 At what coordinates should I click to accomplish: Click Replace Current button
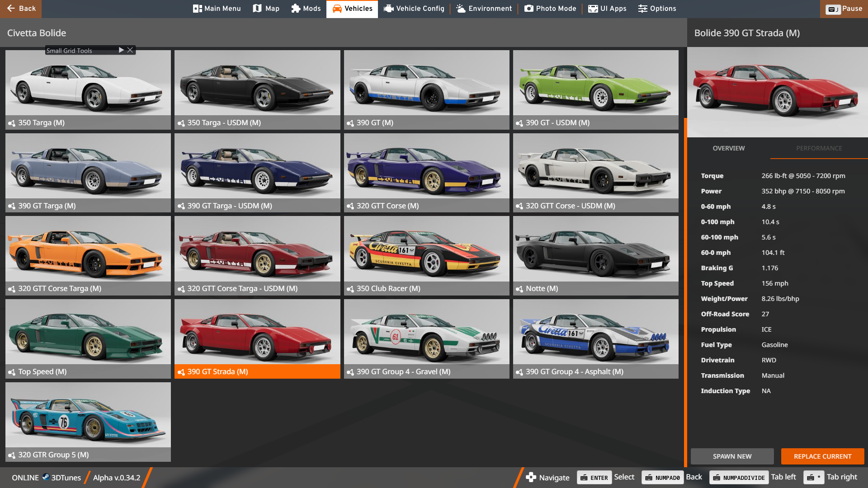[x=822, y=456]
